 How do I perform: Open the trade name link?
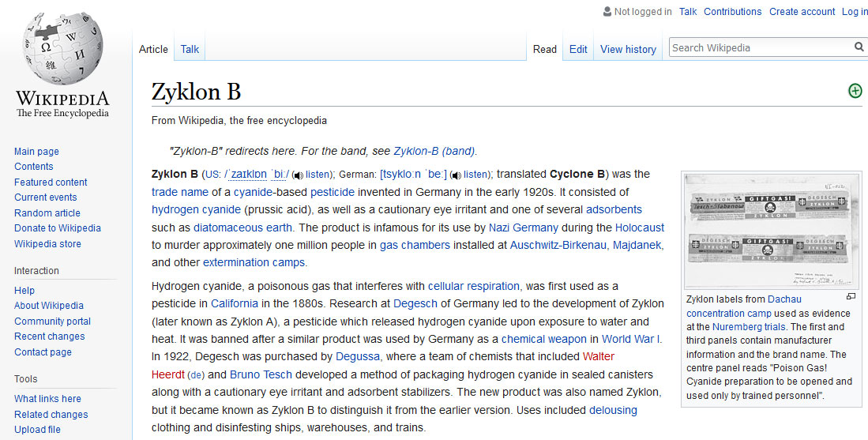coord(180,192)
